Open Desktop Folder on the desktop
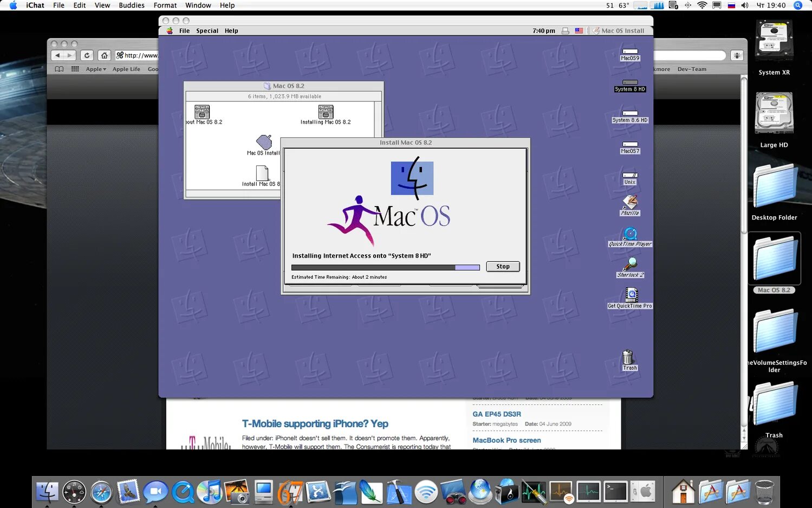The height and width of the screenshot is (508, 812). 774,192
